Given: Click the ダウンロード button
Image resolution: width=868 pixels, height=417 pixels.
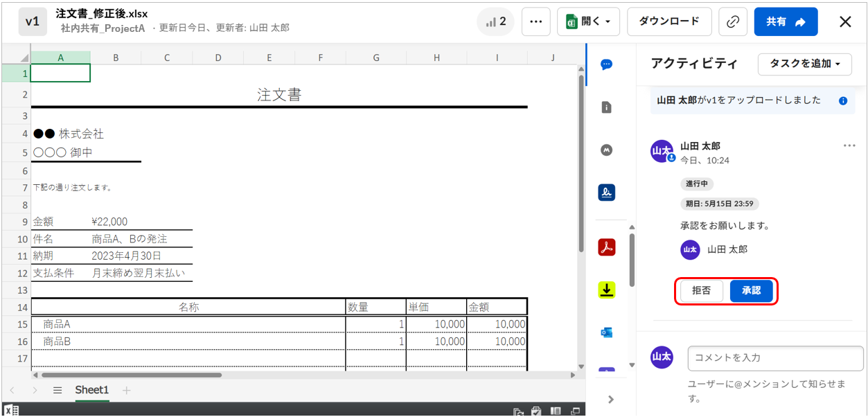Looking at the screenshot, I should tap(668, 21).
